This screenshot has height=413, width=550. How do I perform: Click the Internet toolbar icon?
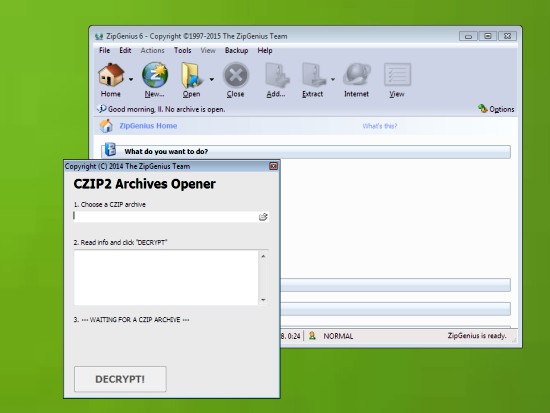[x=356, y=75]
